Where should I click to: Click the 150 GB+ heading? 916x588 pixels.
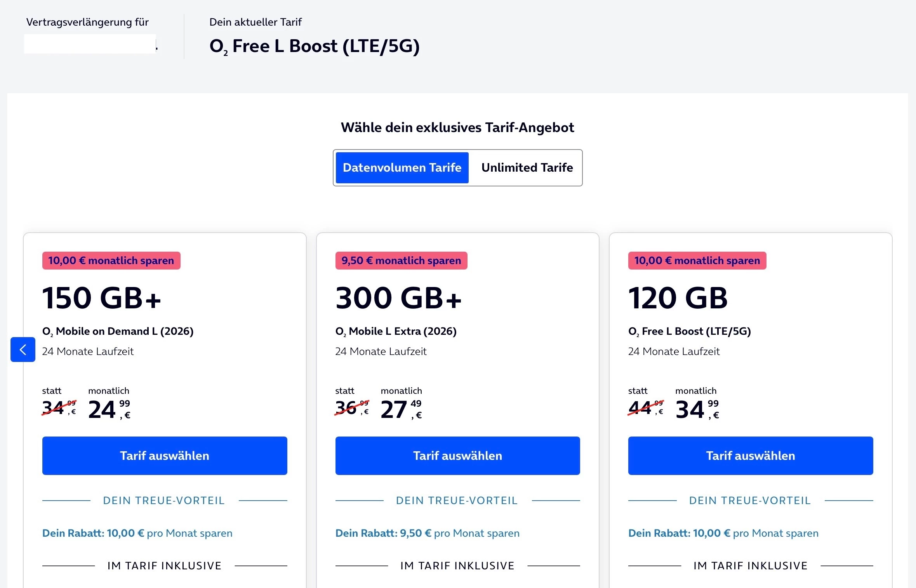[102, 298]
